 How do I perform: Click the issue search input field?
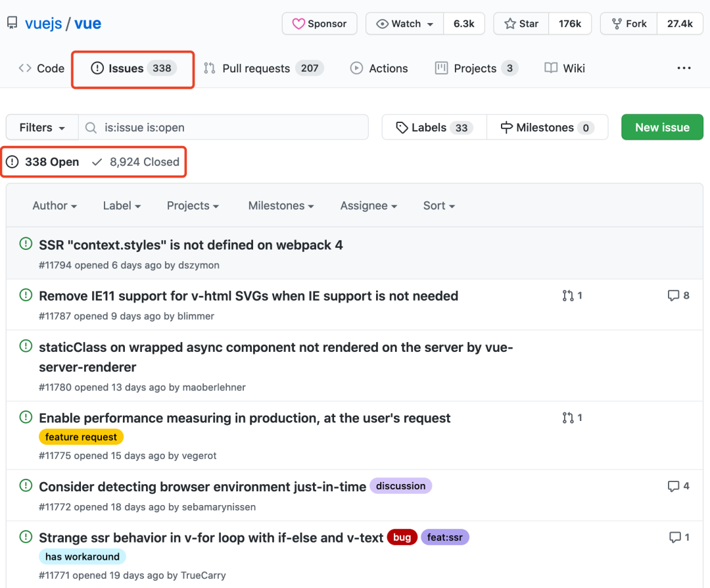click(x=230, y=128)
